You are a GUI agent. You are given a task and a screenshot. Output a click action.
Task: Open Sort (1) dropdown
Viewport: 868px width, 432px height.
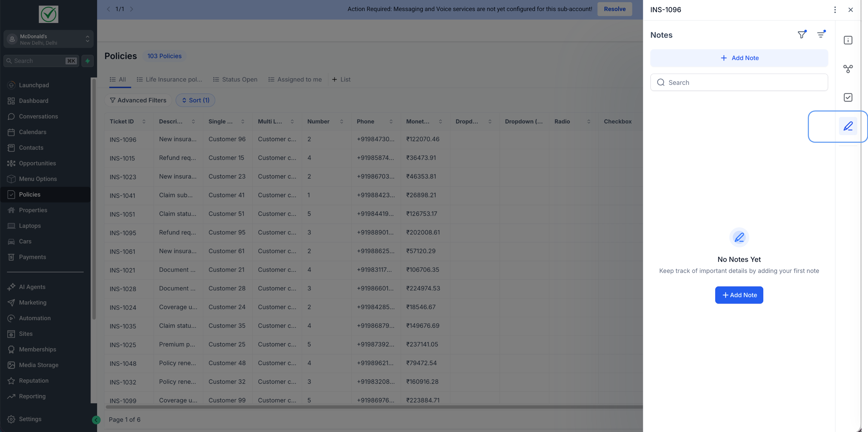[195, 100]
